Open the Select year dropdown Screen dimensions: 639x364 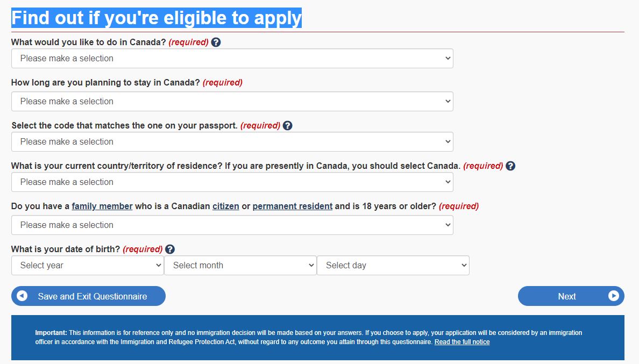[x=88, y=266]
